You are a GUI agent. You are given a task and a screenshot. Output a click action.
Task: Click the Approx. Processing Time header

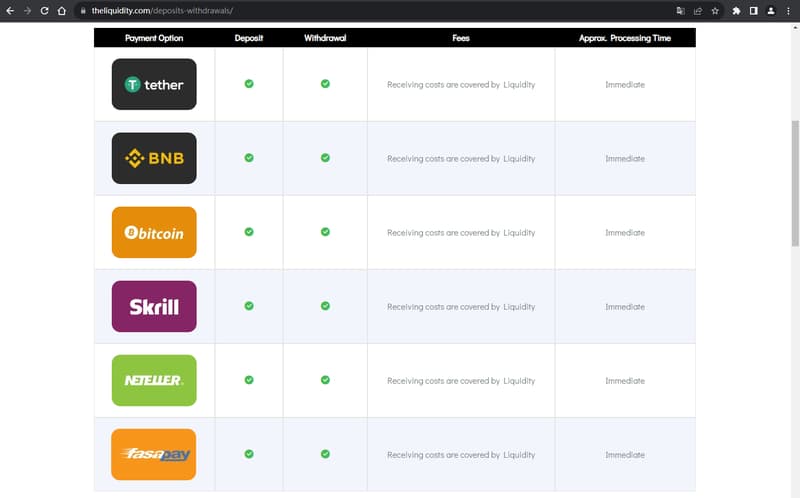tap(625, 38)
